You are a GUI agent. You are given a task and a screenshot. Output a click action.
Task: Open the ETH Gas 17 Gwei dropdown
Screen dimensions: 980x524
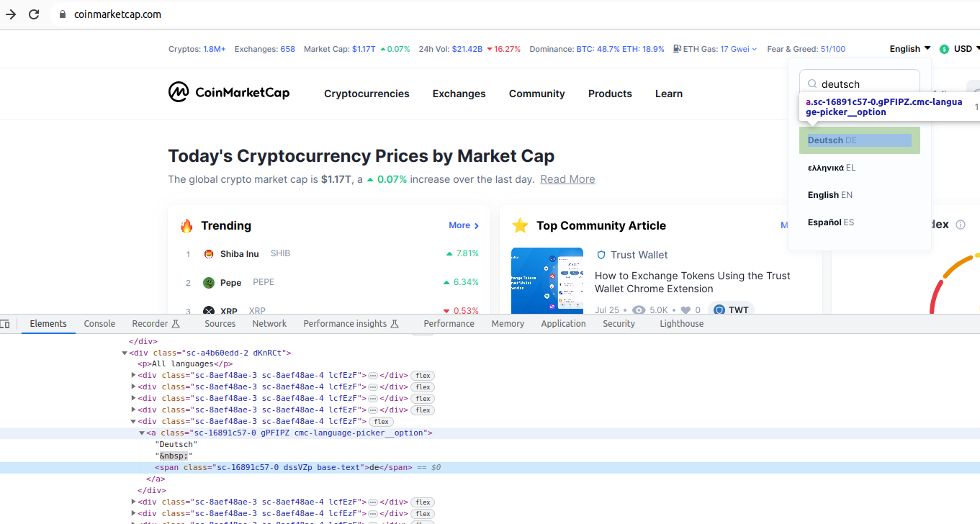[743, 49]
